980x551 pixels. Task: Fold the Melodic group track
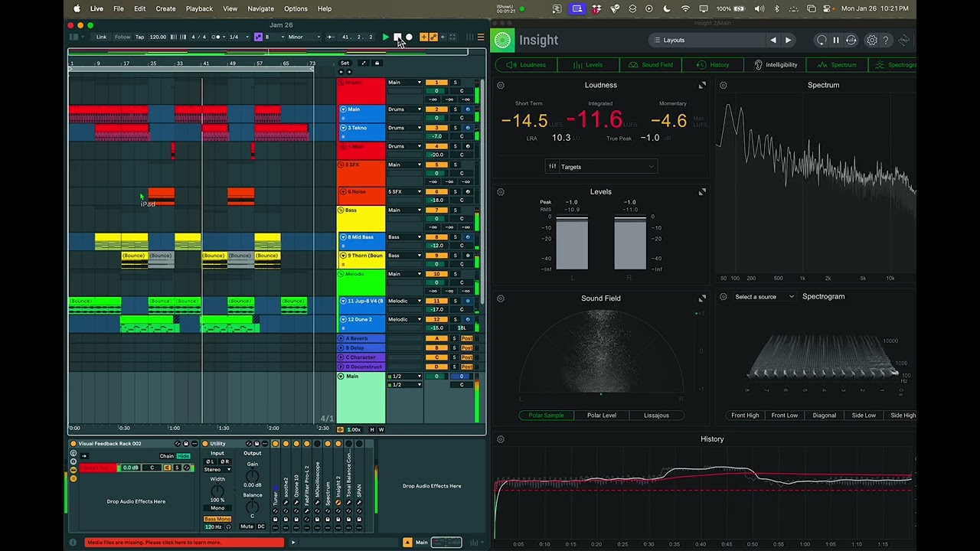pos(341,274)
